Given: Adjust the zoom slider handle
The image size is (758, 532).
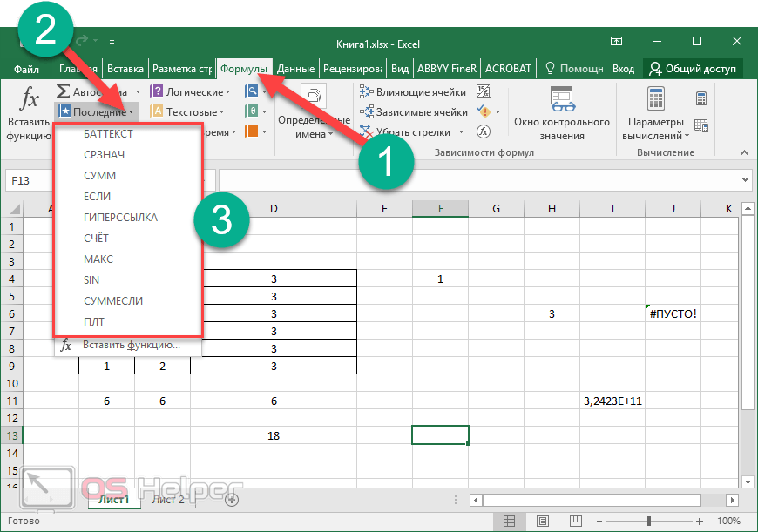Looking at the screenshot, I should pos(649,521).
